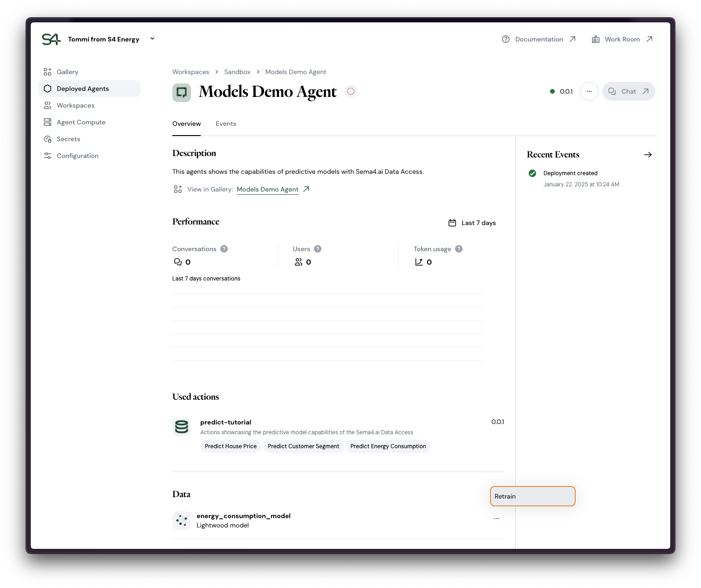
Task: Click the Token usage help icon
Action: [x=459, y=249]
